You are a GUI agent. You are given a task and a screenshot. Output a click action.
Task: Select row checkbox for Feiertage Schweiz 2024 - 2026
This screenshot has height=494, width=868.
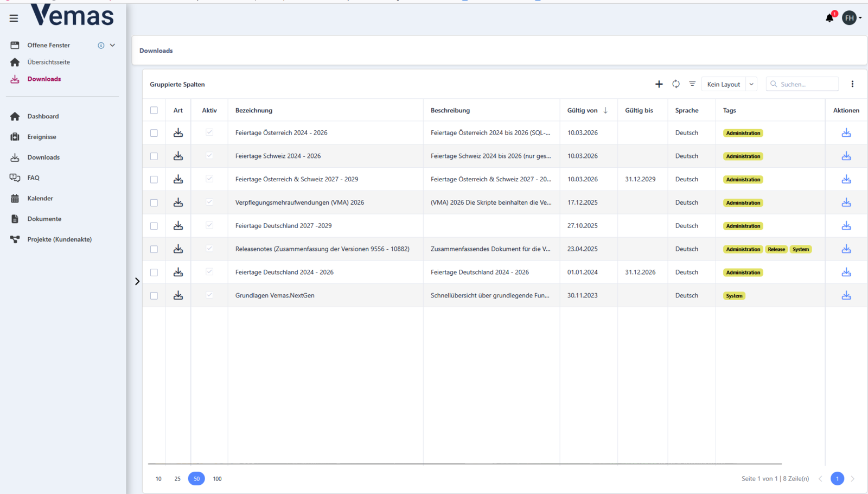click(x=154, y=156)
